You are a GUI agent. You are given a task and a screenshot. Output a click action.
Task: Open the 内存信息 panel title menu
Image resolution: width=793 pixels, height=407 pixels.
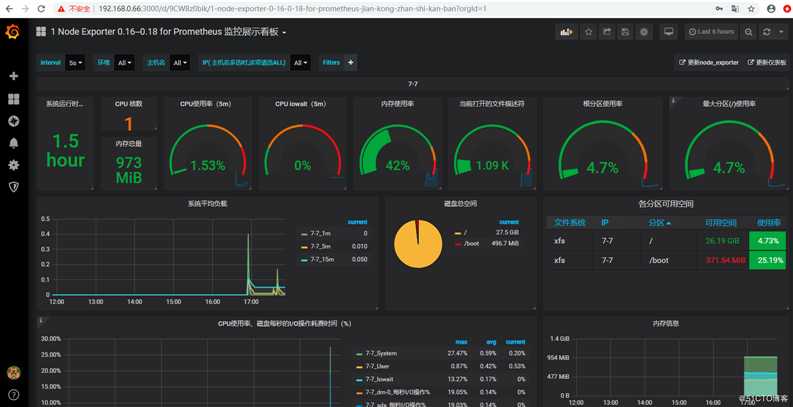[666, 324]
